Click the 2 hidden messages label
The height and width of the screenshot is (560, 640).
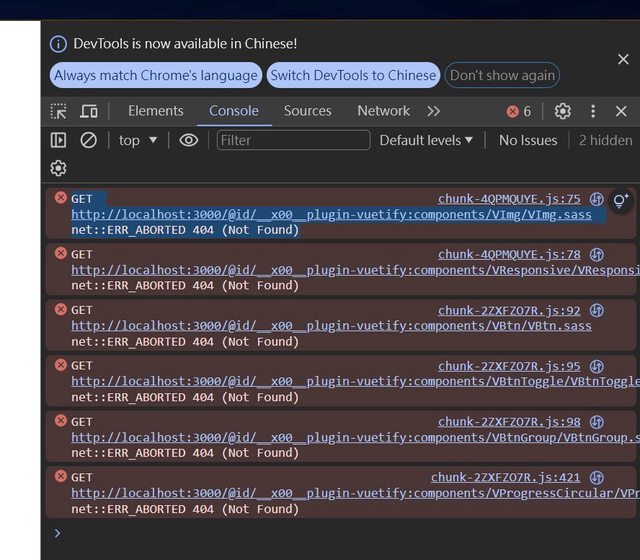(x=606, y=140)
